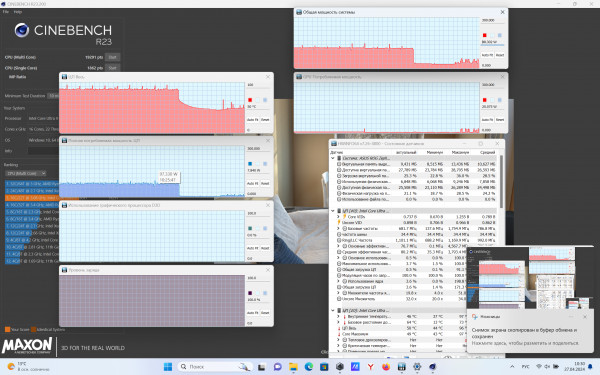Show hidden system tray icons
The image size is (600, 375).
coord(512,367)
